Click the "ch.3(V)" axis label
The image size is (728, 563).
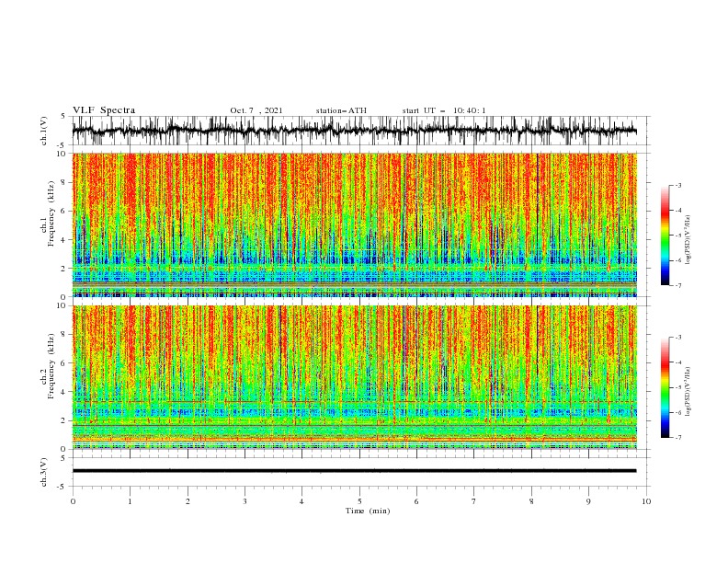44,472
